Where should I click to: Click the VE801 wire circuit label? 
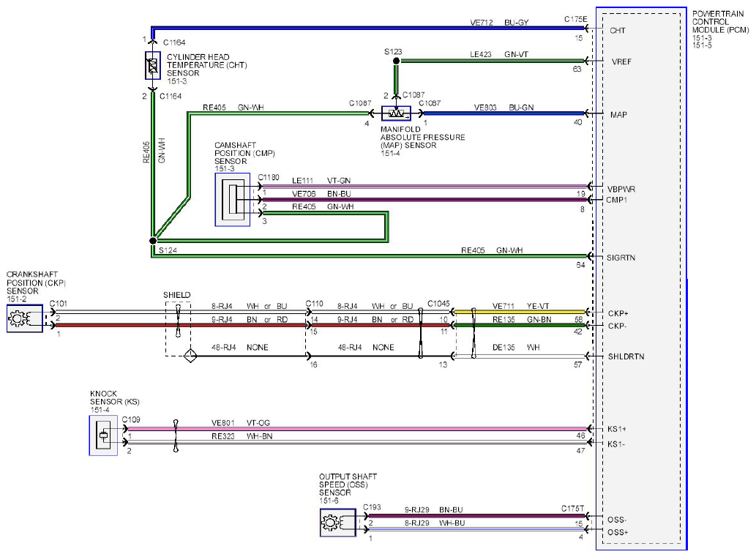click(x=222, y=423)
